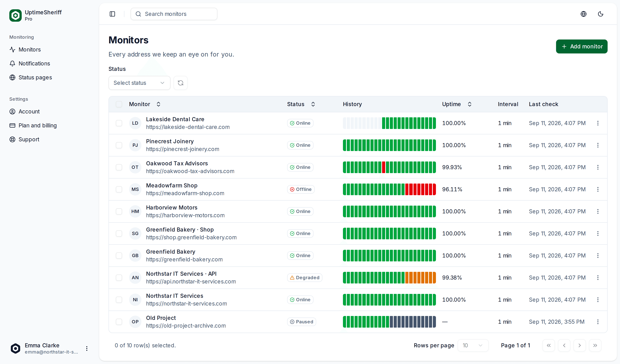Click Meadowfarm Shop history bar
The image size is (620, 364).
coord(389,189)
